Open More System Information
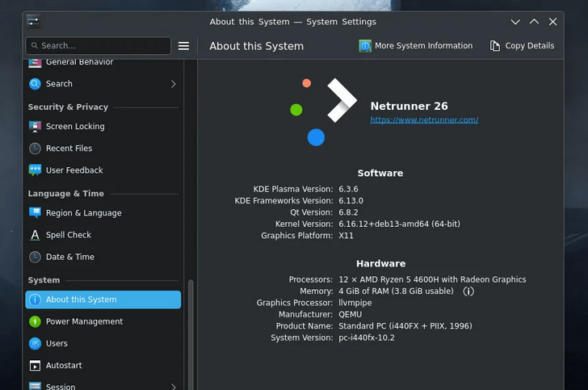Image resolution: width=588 pixels, height=390 pixels. 415,46
